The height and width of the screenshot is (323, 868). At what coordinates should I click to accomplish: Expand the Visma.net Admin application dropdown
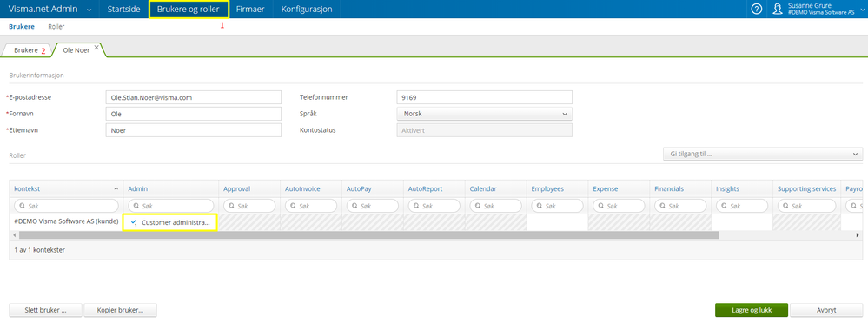89,10
